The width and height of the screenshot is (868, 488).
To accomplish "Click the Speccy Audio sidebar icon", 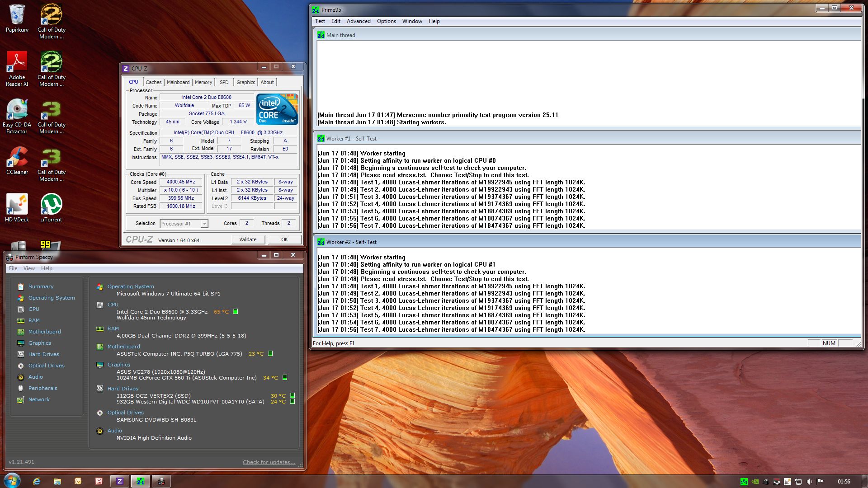I will pyautogui.click(x=21, y=377).
